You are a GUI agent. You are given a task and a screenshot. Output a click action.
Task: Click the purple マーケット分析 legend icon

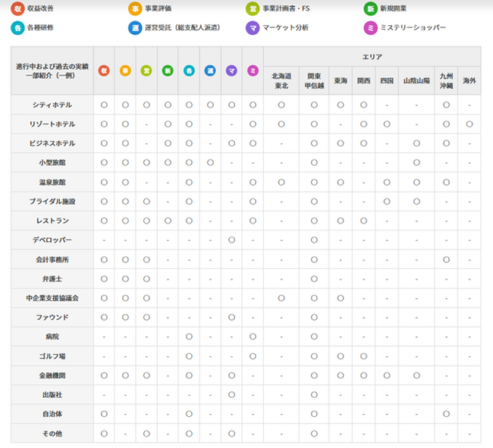(x=253, y=28)
